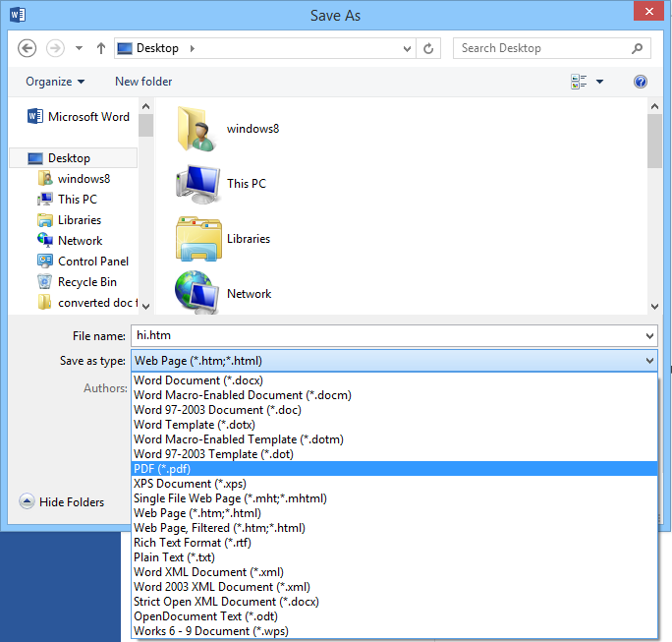This screenshot has height=642, width=672.
Task: Choose Word 97-2003 Template (*.dot)
Action: click(x=394, y=454)
